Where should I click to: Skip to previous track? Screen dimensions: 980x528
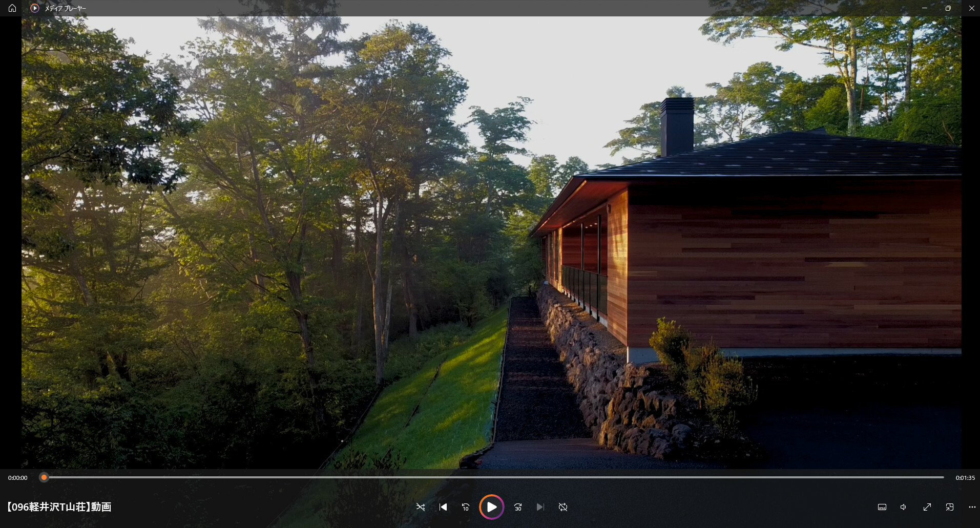click(443, 507)
